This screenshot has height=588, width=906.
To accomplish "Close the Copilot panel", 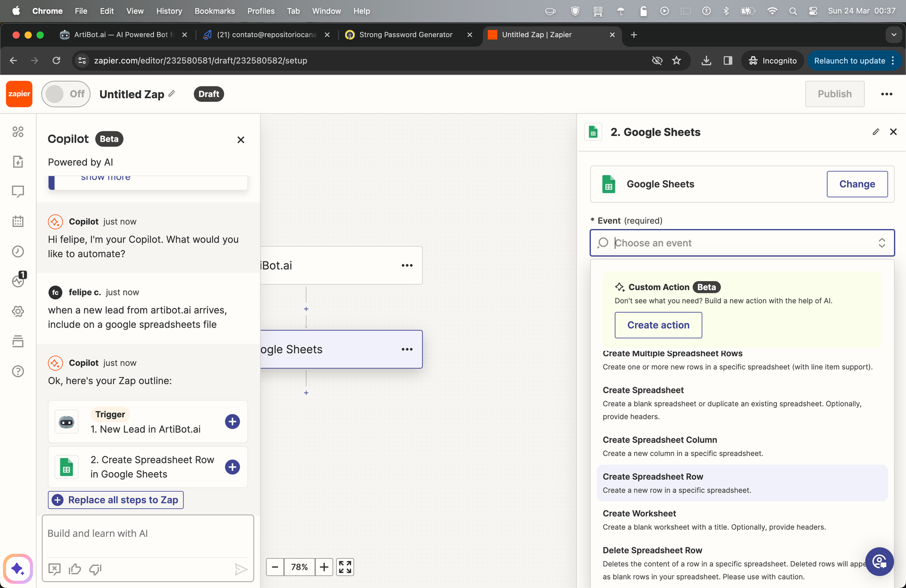I will (241, 140).
